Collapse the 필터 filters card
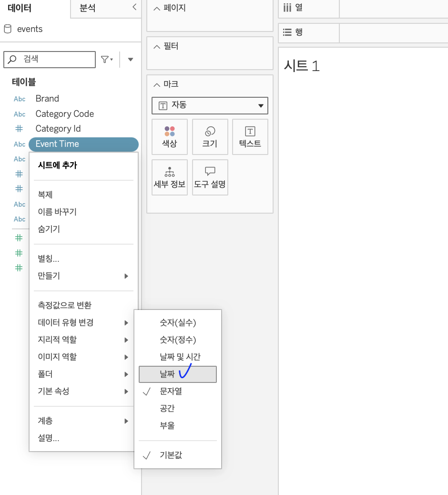448x495 pixels. point(156,47)
